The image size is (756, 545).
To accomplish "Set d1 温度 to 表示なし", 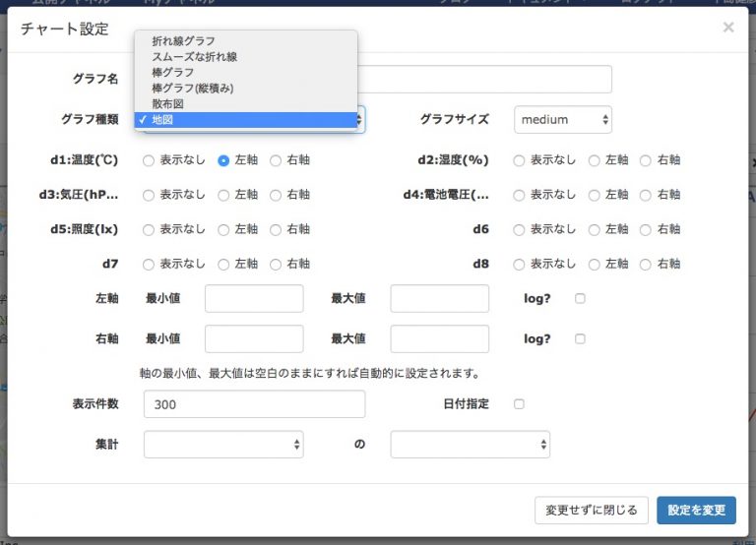I will coord(150,160).
